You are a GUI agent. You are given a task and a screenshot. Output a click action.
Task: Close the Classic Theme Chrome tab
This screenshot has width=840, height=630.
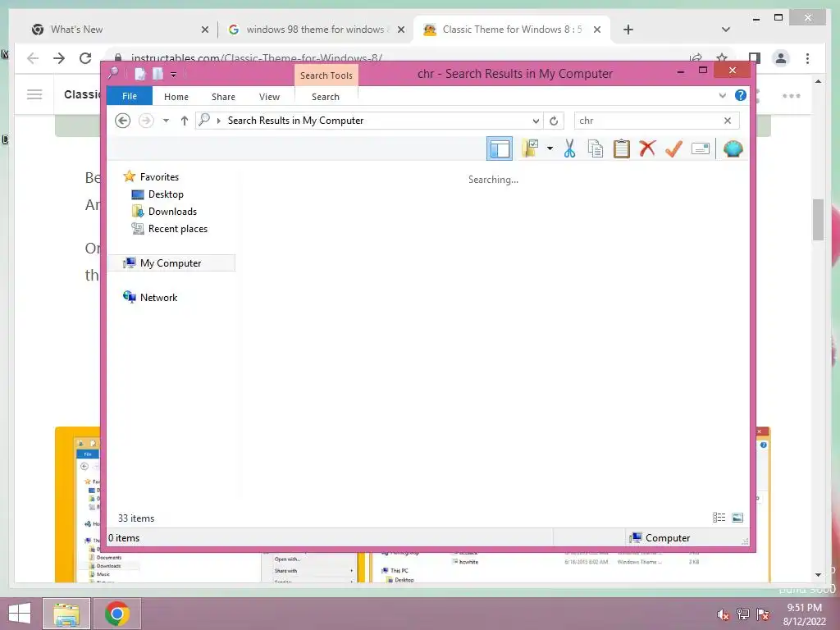point(597,30)
